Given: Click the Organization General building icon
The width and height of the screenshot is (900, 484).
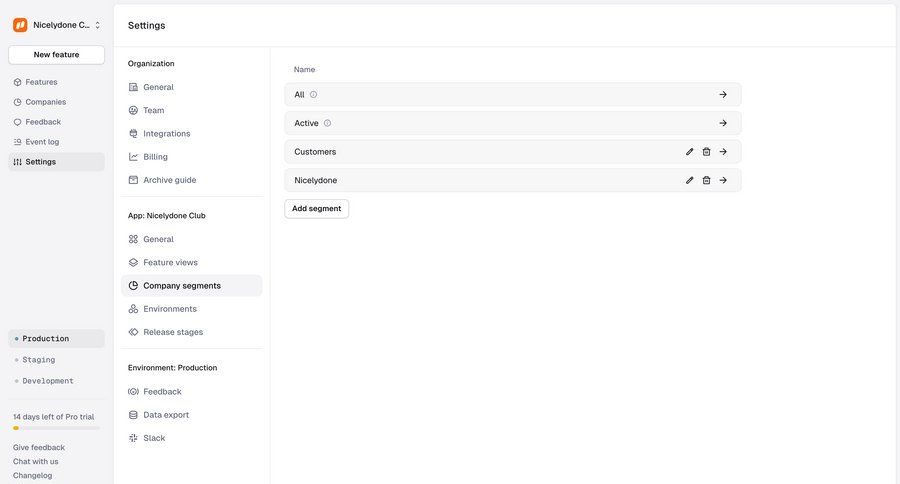Looking at the screenshot, I should [133, 87].
